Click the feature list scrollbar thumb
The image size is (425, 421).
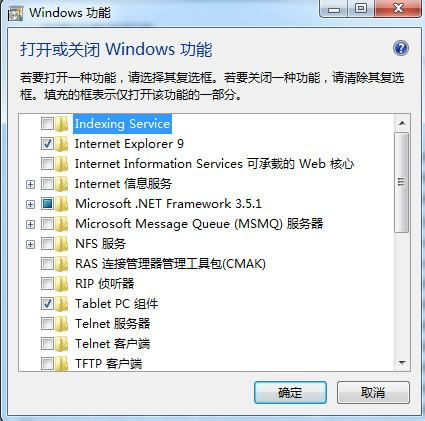pos(401,182)
